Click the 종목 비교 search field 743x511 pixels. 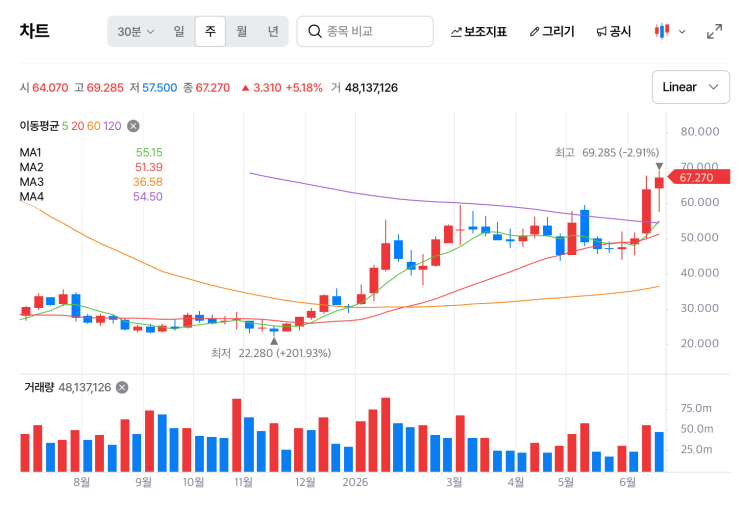365,31
